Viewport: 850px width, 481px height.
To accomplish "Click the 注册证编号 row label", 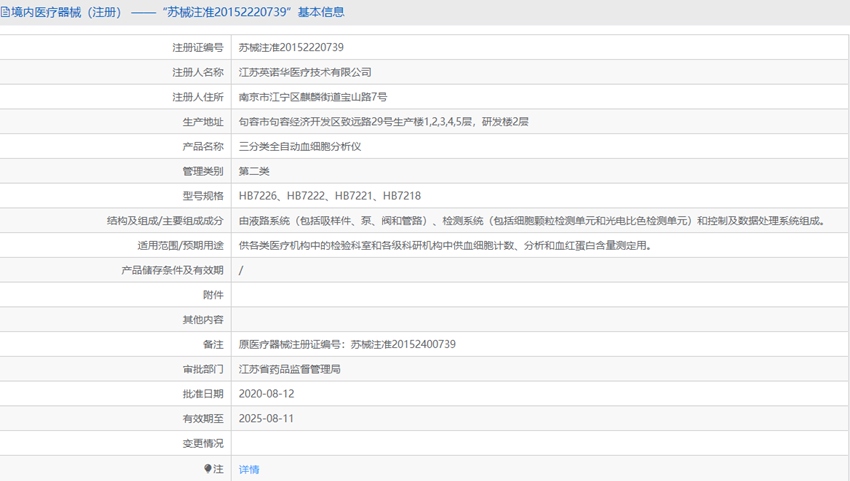I will 198,48.
